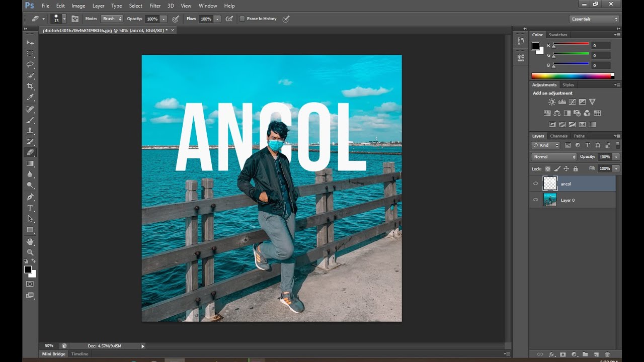
Task: Select the History Brush tool
Action: 30,142
